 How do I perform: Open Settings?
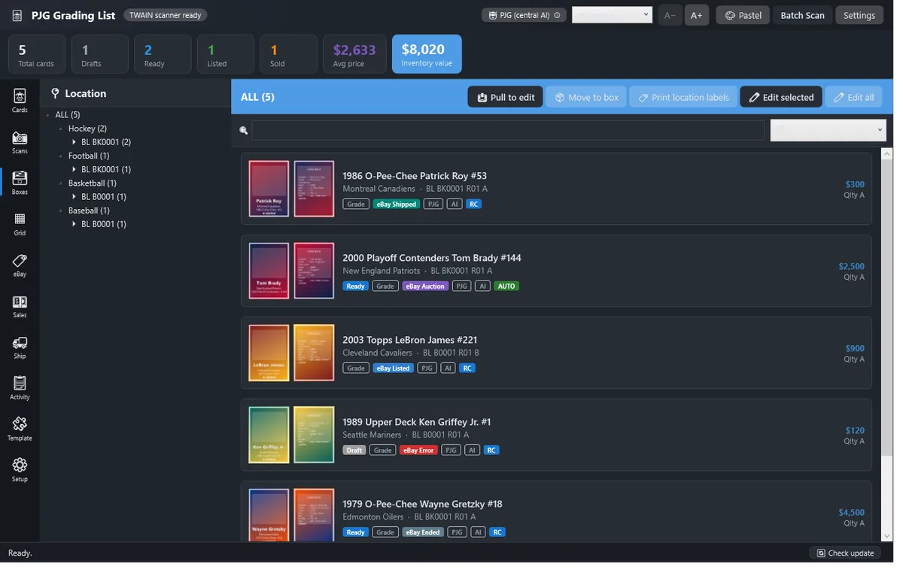coord(859,15)
